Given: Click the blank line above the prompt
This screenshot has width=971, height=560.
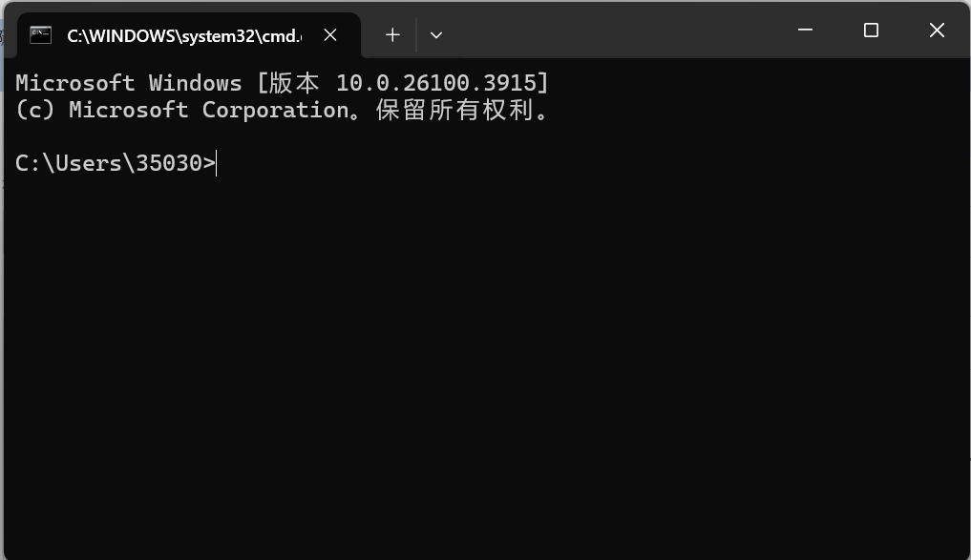Looking at the screenshot, I should coord(286,136).
